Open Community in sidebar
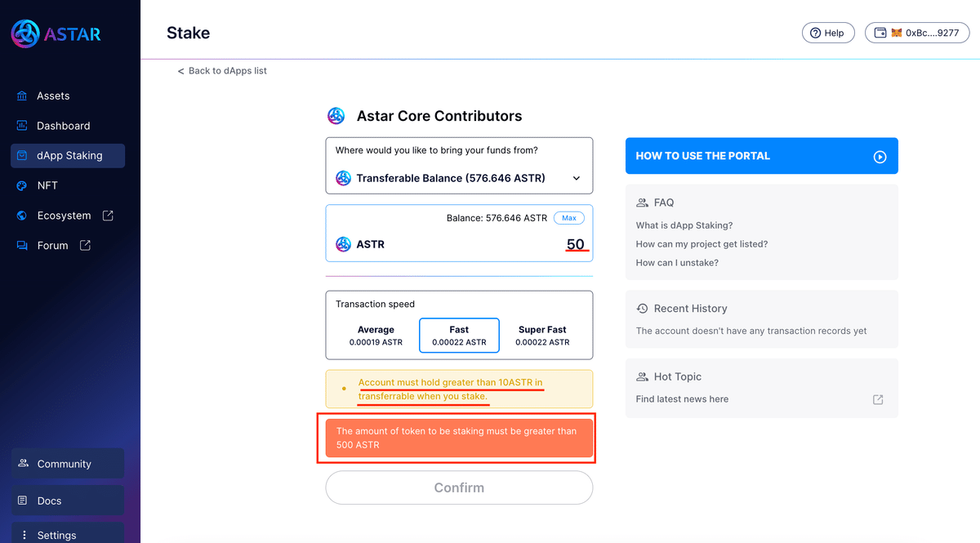The width and height of the screenshot is (980, 543). (x=68, y=464)
